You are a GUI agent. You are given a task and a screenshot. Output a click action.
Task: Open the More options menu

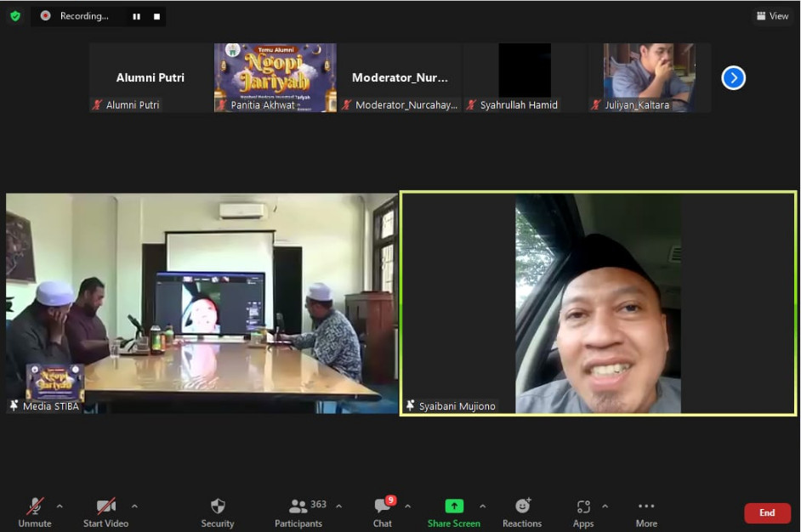[x=646, y=512]
